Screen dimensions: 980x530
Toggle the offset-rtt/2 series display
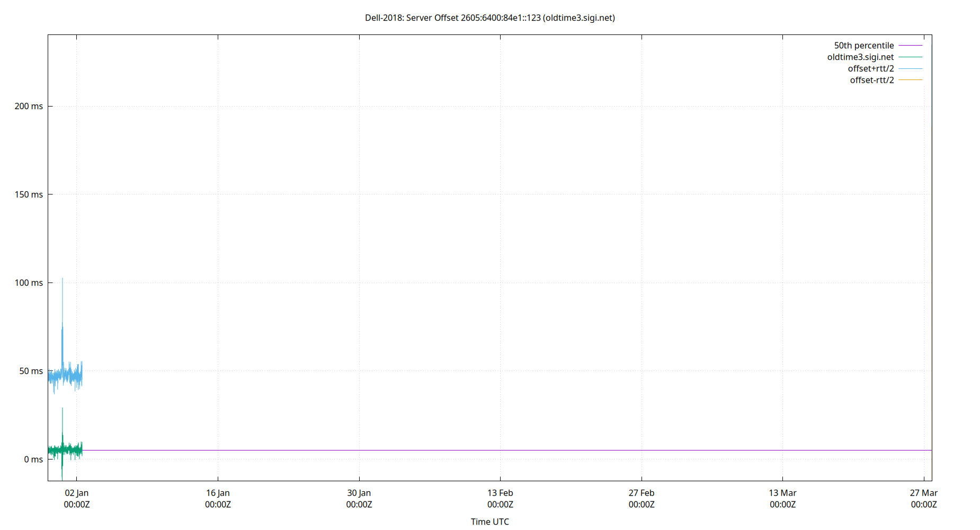(871, 79)
